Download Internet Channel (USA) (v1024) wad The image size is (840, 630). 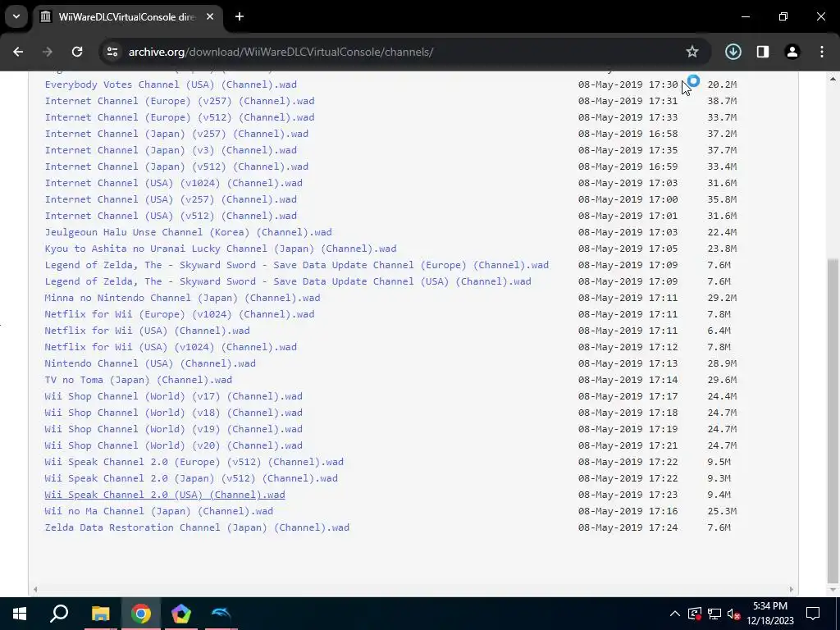pyautogui.click(x=174, y=183)
